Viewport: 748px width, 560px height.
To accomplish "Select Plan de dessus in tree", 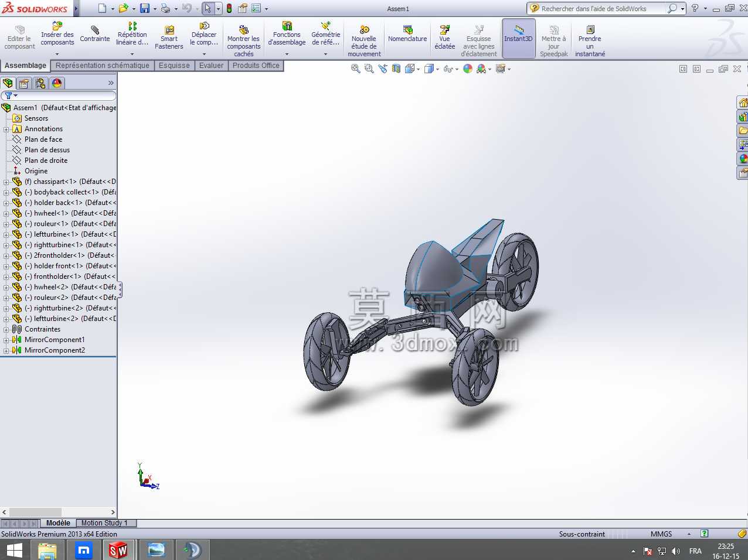I will pos(47,150).
